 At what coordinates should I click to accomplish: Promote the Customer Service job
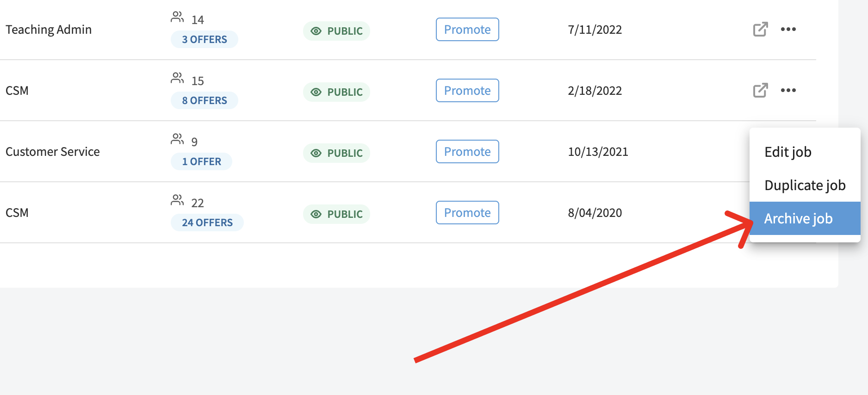[x=467, y=152]
